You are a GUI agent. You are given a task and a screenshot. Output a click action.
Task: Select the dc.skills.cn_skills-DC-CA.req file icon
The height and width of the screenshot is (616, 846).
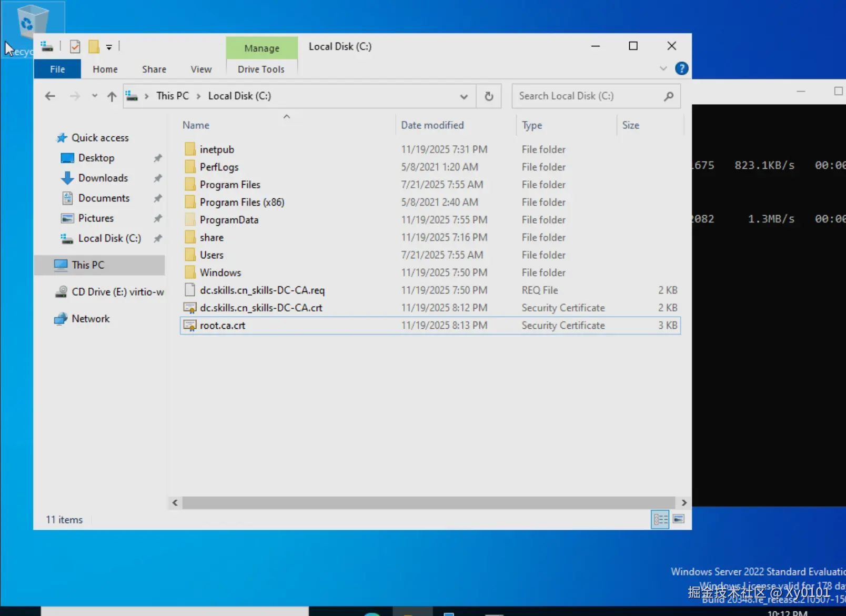190,290
